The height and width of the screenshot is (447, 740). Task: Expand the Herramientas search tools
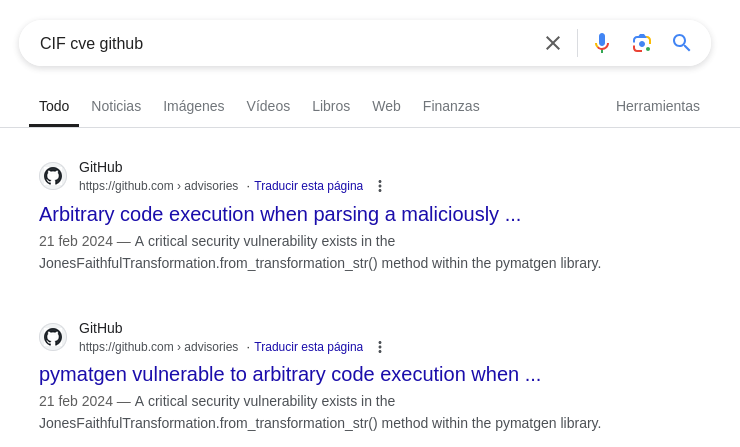pos(657,106)
